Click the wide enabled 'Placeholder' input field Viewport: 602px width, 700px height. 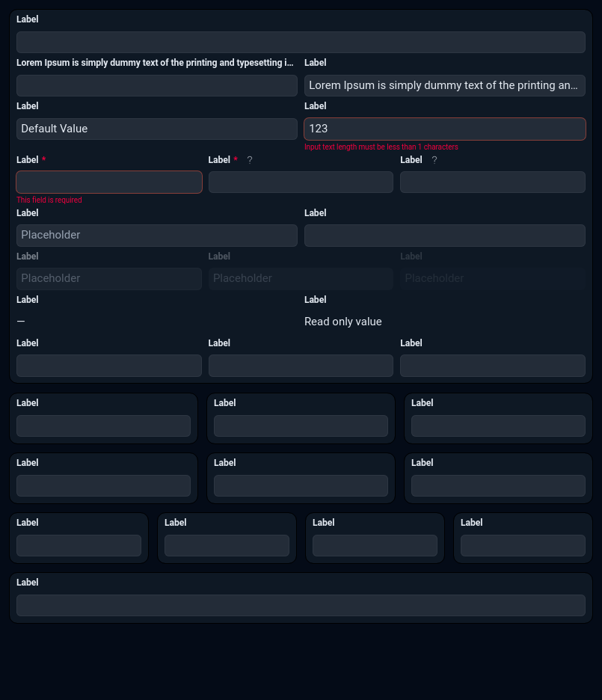click(x=157, y=235)
